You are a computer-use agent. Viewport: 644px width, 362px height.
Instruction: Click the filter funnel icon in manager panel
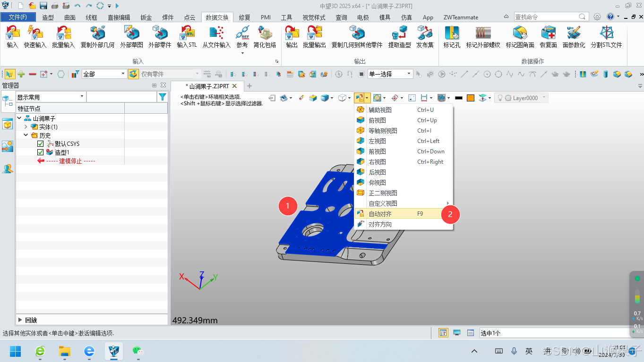click(163, 97)
